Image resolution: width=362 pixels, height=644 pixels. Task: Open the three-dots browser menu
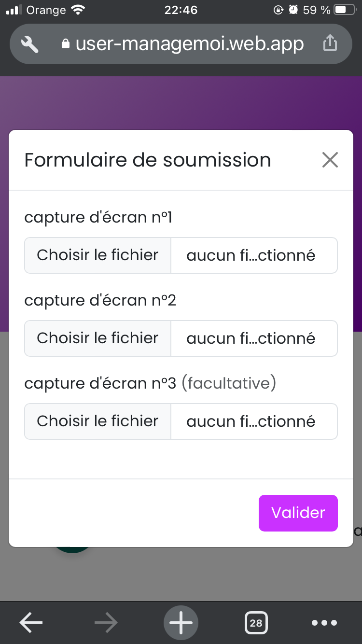pos(324,623)
